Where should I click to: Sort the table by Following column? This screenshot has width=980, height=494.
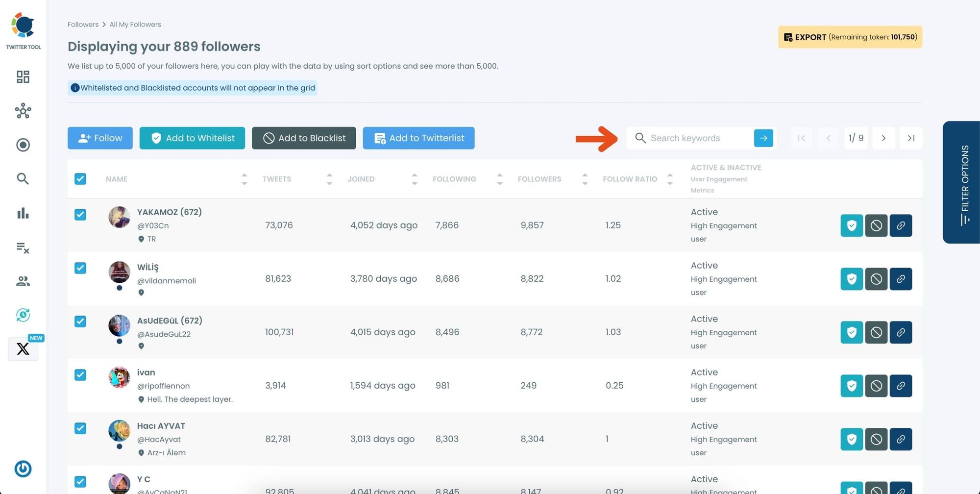click(499, 179)
